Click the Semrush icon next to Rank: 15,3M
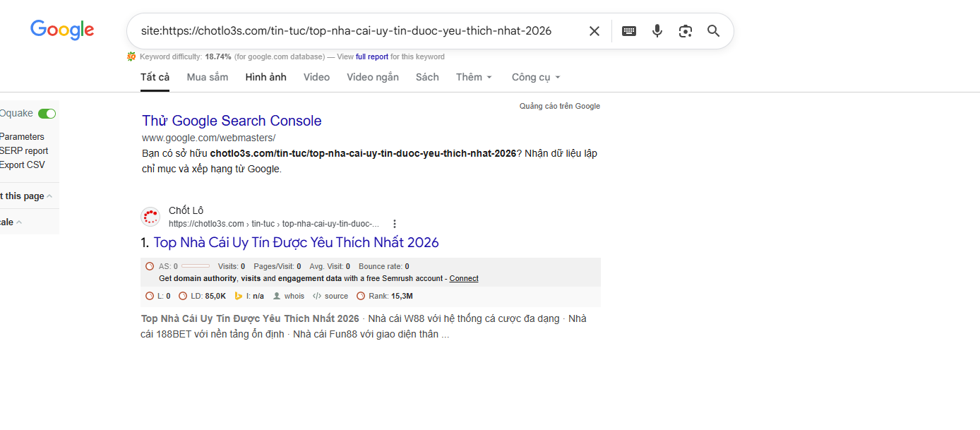This screenshot has height=430, width=980. click(361, 296)
